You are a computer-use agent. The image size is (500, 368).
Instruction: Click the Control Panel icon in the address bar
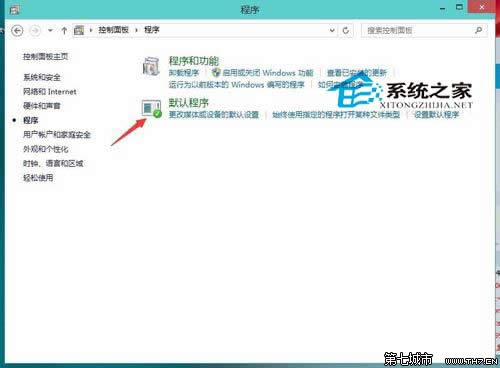point(79,30)
